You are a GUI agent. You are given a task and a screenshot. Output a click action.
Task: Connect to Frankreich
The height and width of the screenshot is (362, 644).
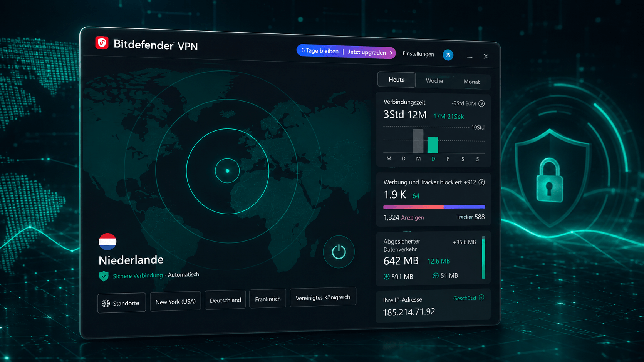pyautogui.click(x=268, y=299)
